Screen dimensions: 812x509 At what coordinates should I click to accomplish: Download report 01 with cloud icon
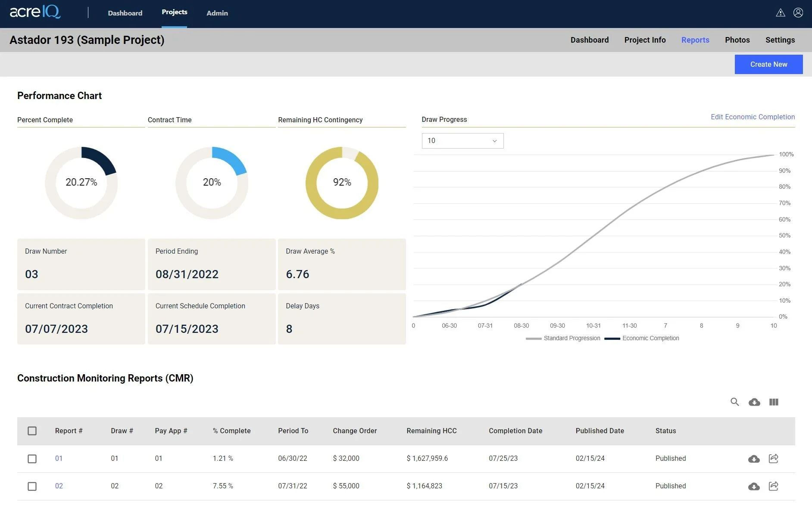(754, 459)
